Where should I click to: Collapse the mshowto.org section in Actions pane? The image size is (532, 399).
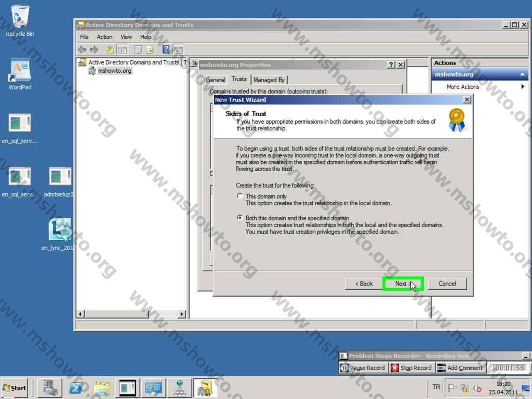click(522, 74)
